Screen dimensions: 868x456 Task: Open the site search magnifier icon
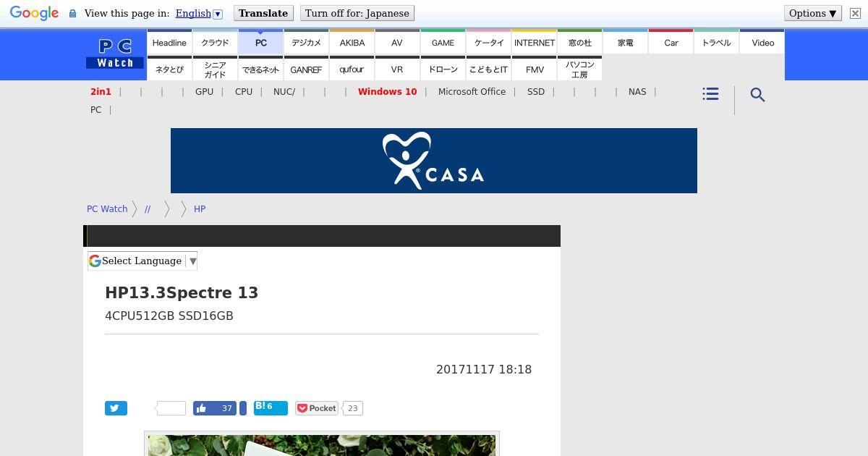coord(757,95)
